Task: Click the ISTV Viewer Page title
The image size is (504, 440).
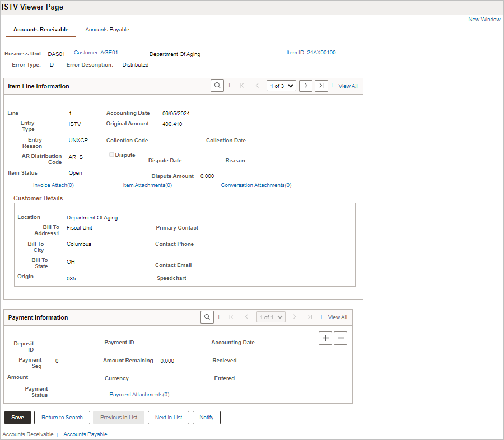Action: (x=32, y=7)
